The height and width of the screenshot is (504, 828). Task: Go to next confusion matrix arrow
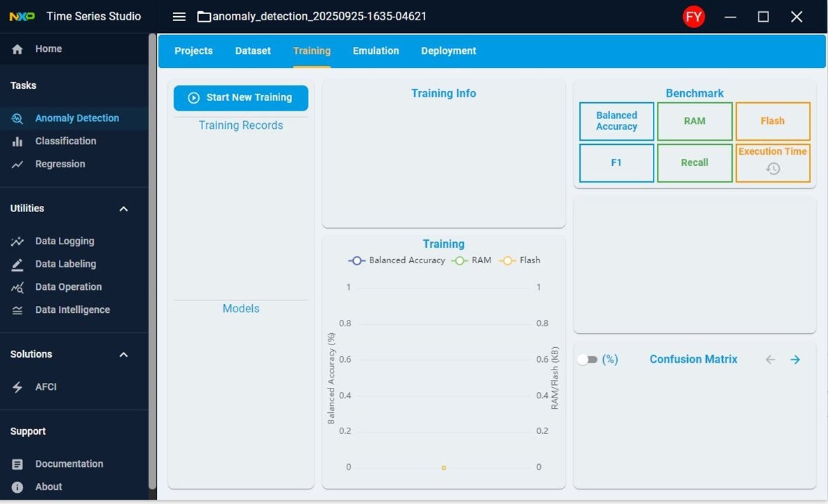[x=795, y=359]
